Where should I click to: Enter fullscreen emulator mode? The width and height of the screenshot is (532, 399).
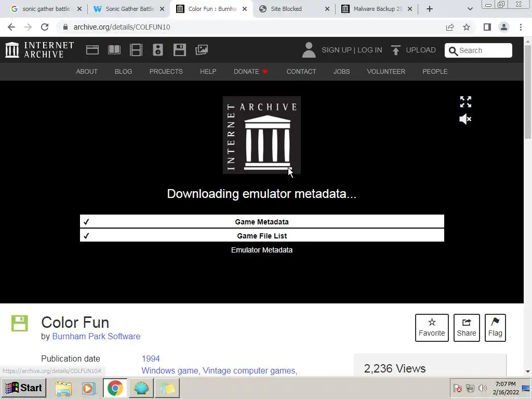[465, 101]
